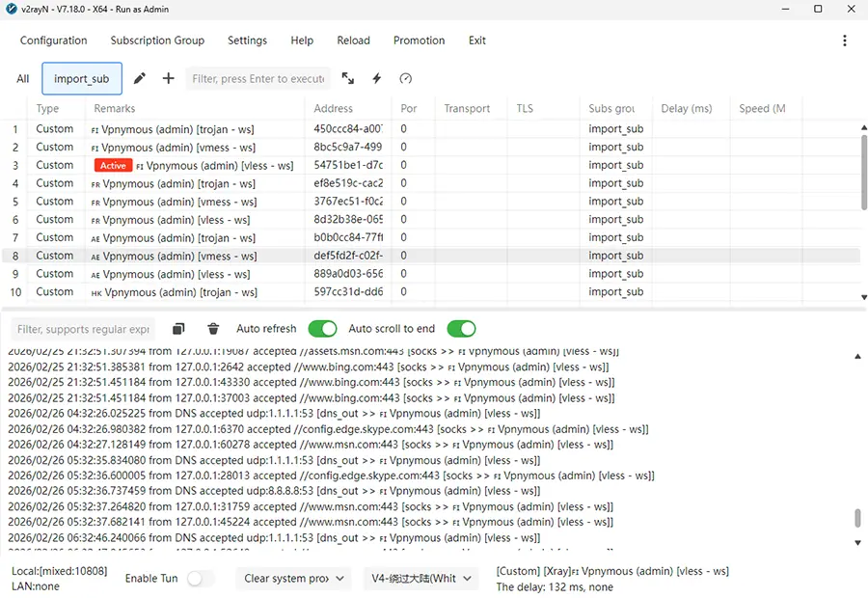This screenshot has height=598, width=868.
Task: Click the plus icon to add a profile
Action: pos(167,78)
